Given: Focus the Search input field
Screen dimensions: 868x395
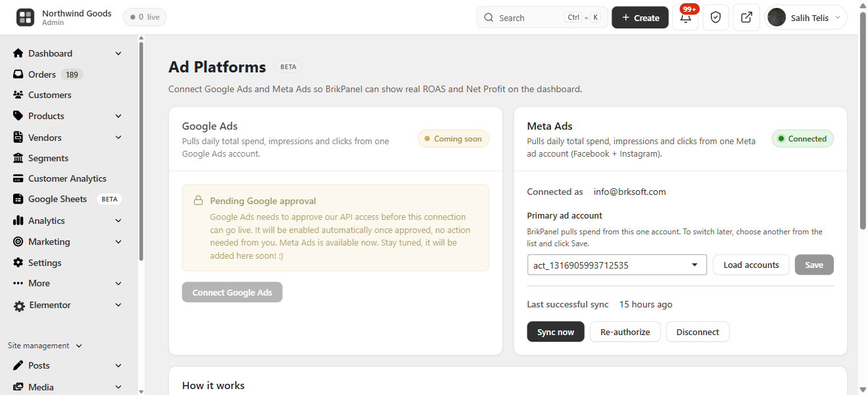Looking at the screenshot, I should [542, 18].
